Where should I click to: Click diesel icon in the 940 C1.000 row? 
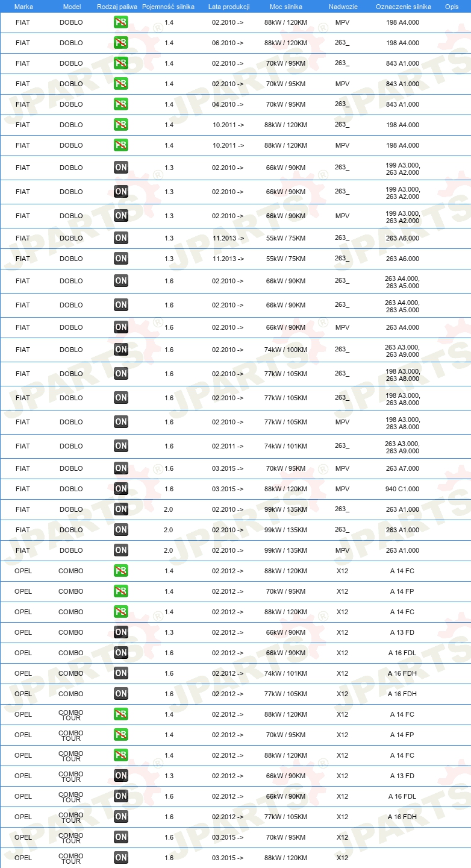(x=120, y=489)
